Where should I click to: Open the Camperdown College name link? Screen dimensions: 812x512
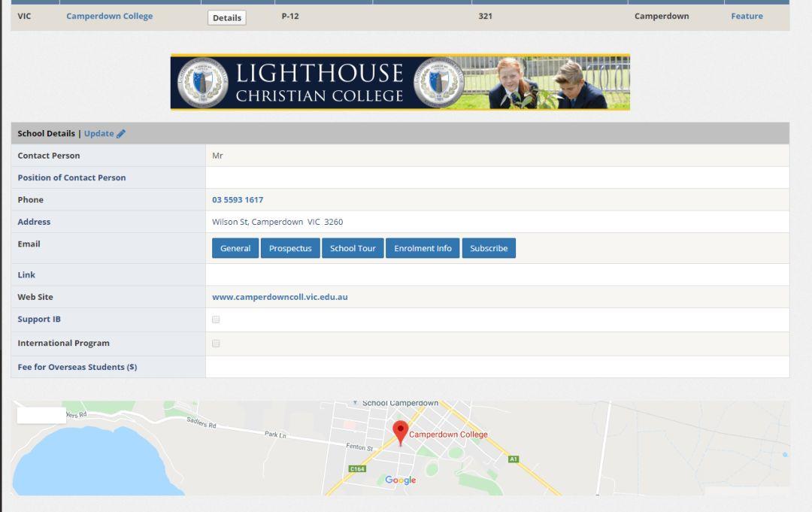tap(109, 16)
